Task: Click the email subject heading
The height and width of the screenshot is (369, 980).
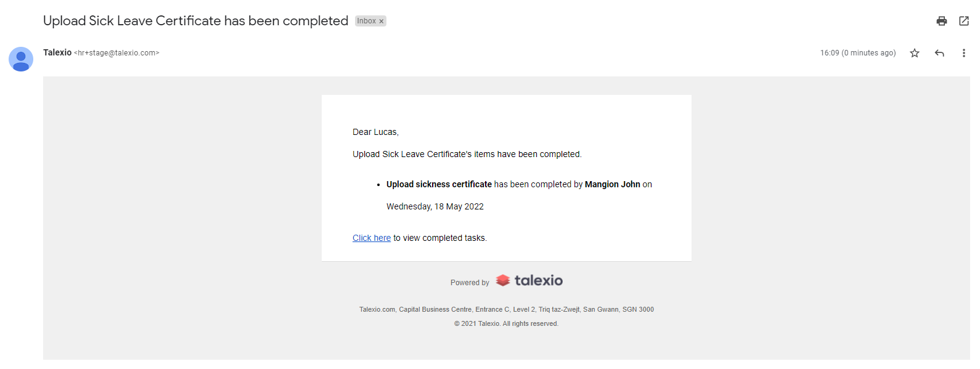Action: [x=196, y=21]
